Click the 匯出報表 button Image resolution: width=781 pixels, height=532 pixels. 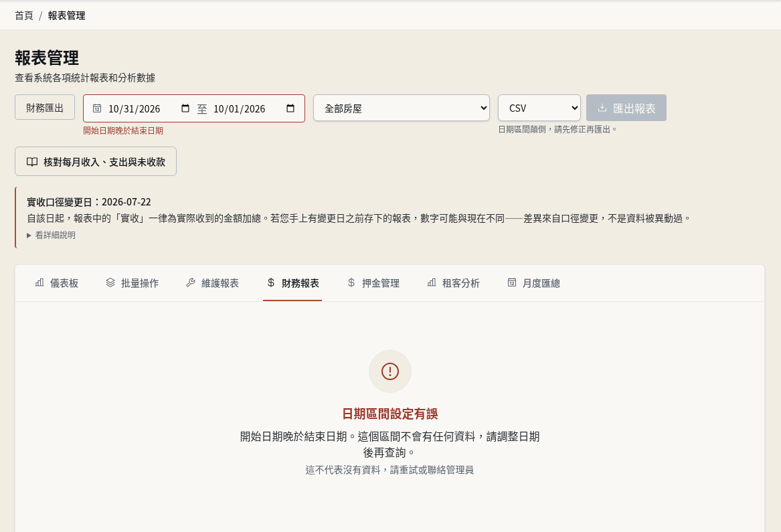click(x=626, y=108)
